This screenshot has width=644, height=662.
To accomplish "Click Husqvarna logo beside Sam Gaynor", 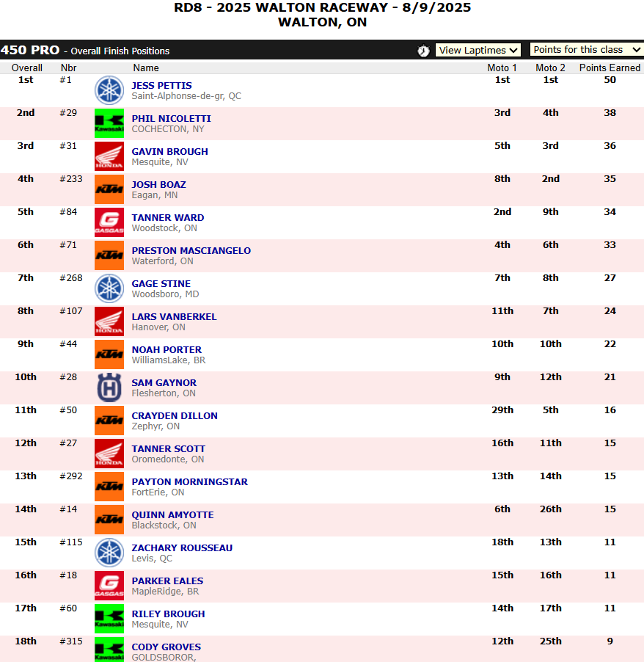I will click(x=109, y=388).
